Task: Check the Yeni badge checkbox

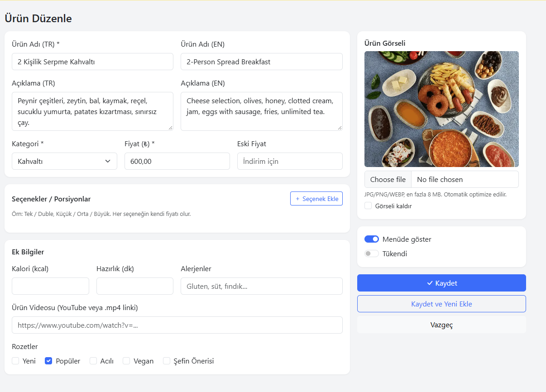Action: (15, 361)
